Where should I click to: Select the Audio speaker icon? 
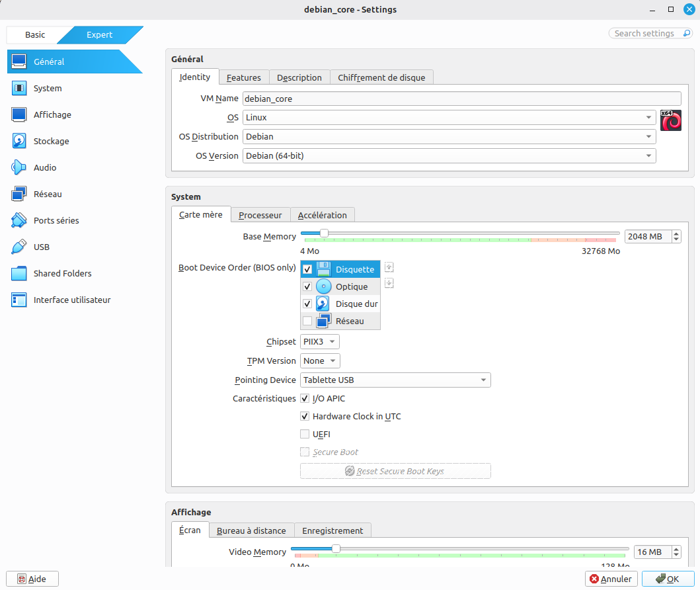19,167
